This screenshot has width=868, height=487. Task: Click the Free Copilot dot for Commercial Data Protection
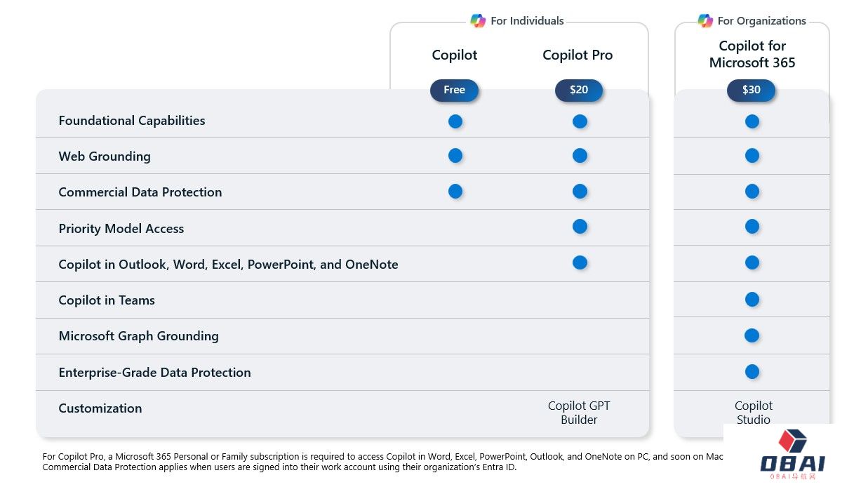(455, 191)
